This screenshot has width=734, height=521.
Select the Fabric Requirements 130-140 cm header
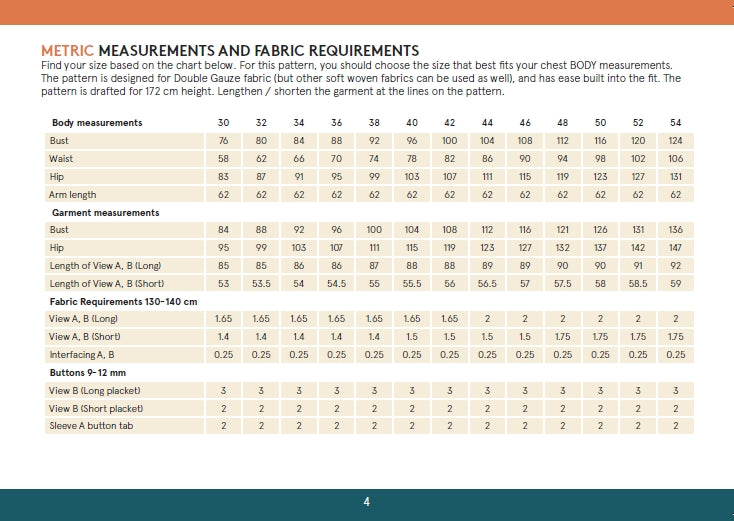coord(124,301)
